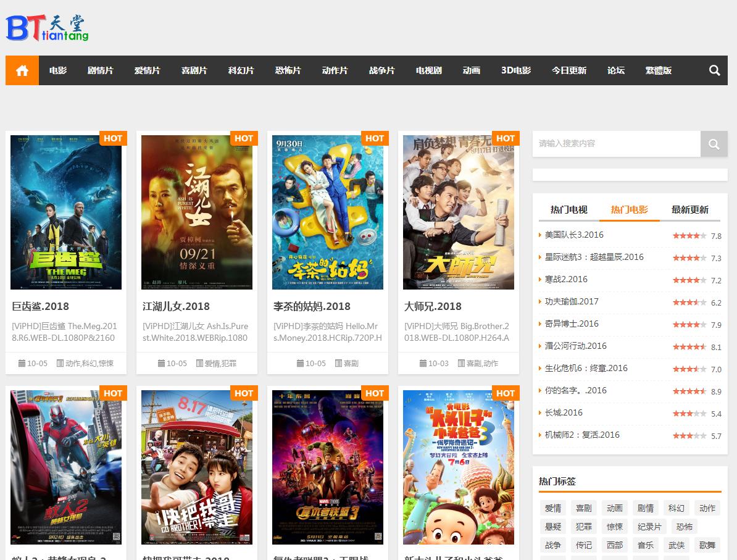Screen dimensions: 737x560
Task: Open the 大师兄 poster thumbnail
Action: coord(458,212)
